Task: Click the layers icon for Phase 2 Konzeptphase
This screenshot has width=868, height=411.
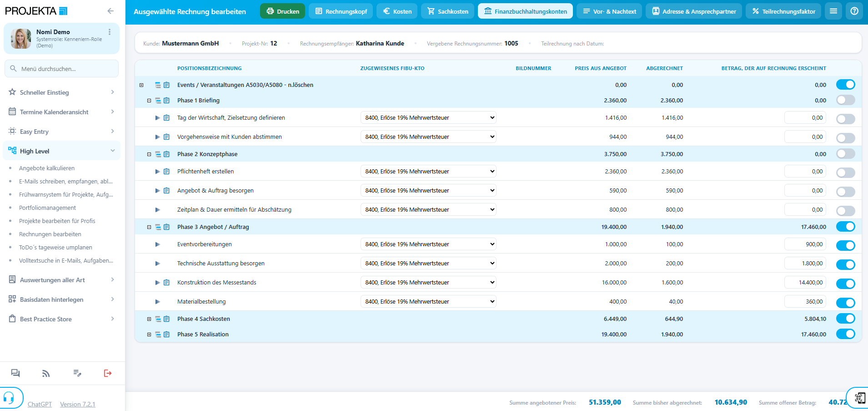Action: (x=158, y=154)
